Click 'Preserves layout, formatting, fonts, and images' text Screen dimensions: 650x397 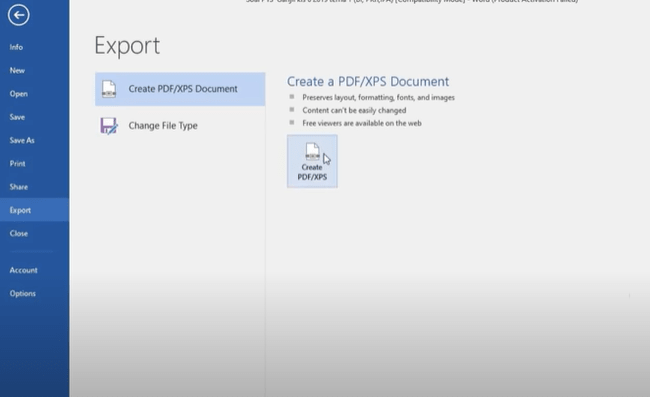tap(378, 97)
